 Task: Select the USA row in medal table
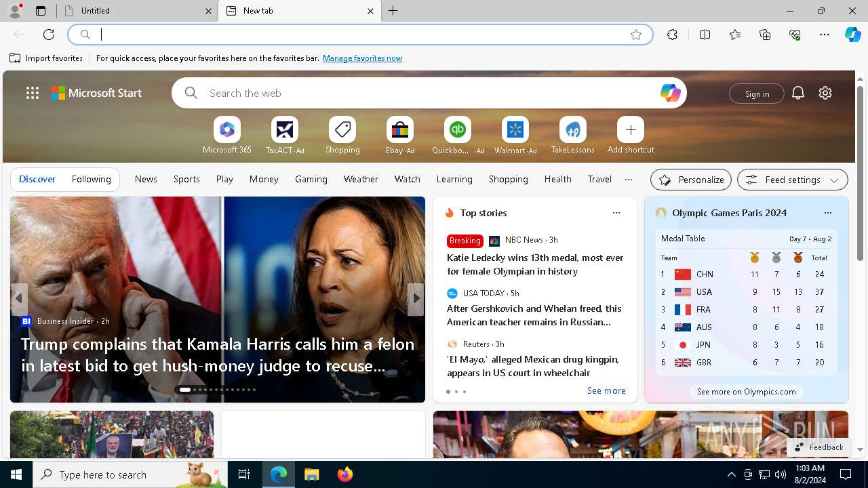pos(747,292)
